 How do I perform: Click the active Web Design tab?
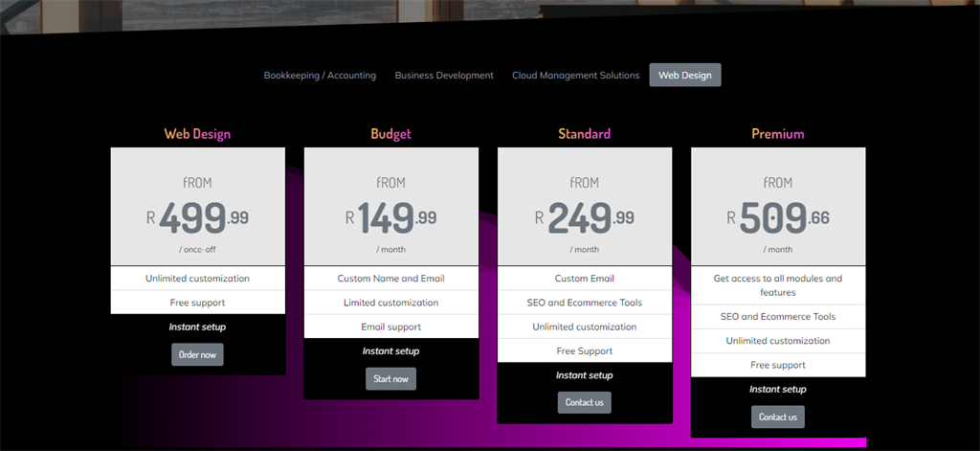(x=685, y=75)
